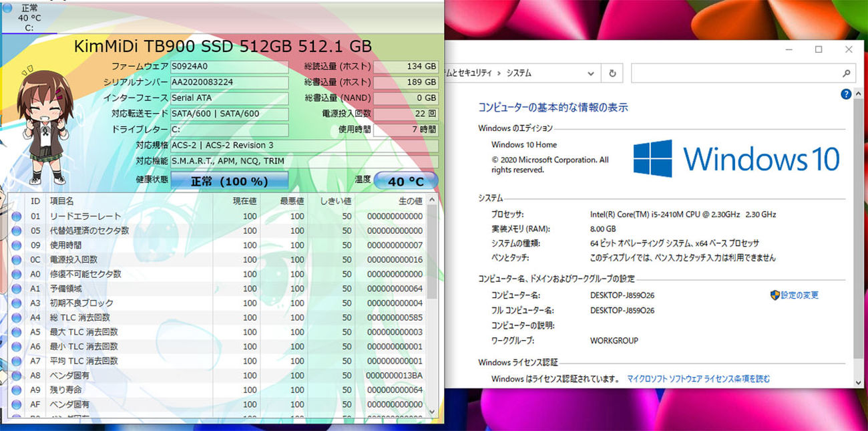The width and height of the screenshot is (868, 431).
Task: Click the status circle for 修復不可能セクタ数 row
Action: pyautogui.click(x=16, y=274)
